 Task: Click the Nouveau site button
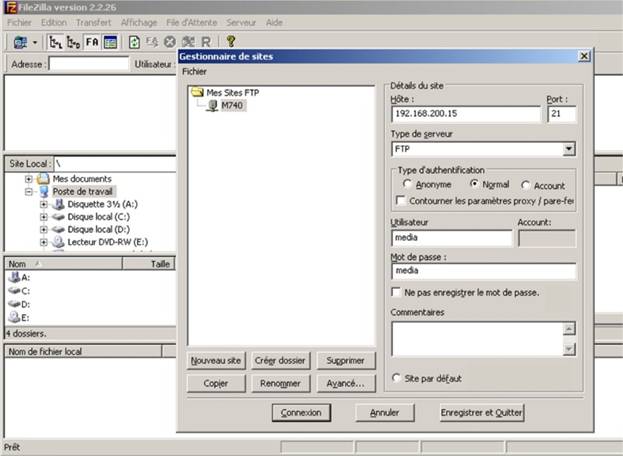[x=216, y=361]
